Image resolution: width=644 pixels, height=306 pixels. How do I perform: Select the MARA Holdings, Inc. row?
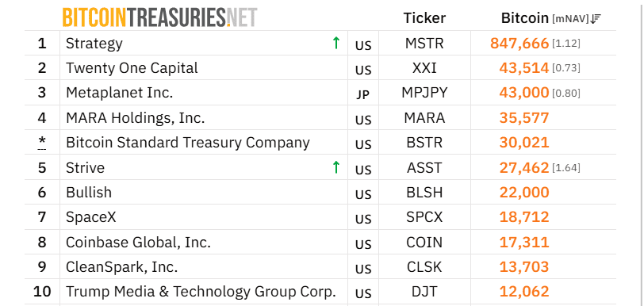(x=320, y=118)
